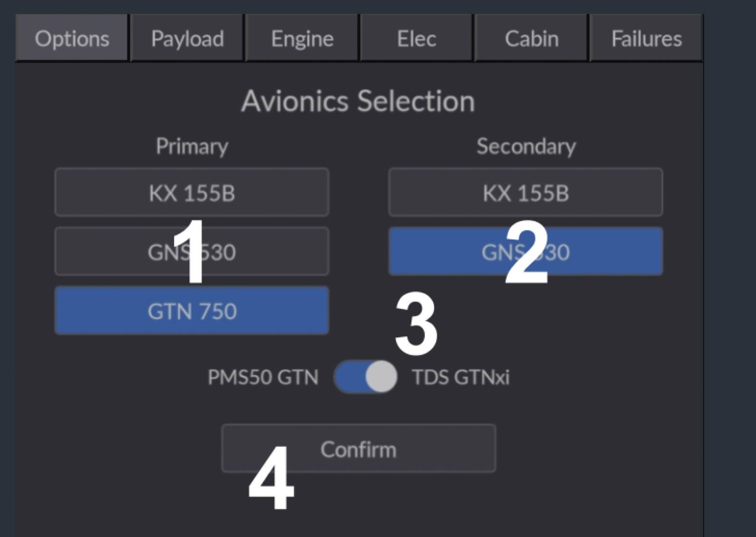Select the GTN 750 primary option
Image resolution: width=756 pixels, height=537 pixels.
point(192,311)
